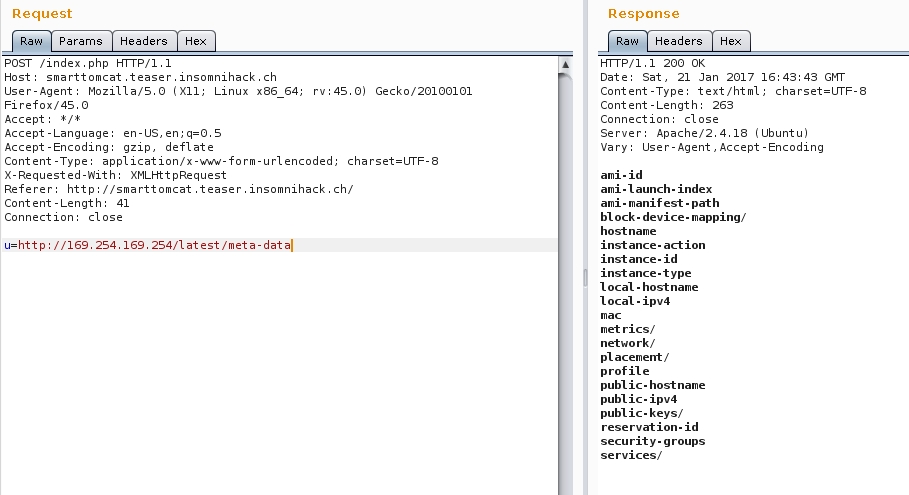Click the mac entry in the response
Screen dimensions: 909x495
[611, 315]
